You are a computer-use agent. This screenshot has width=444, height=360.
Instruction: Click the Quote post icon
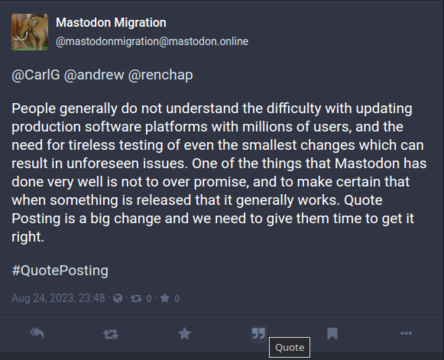(x=258, y=333)
